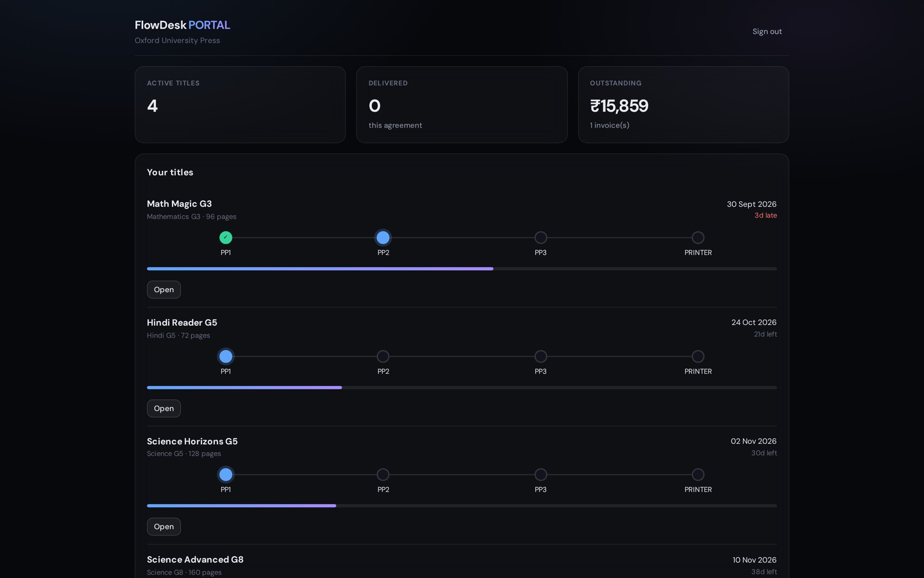Click the PRINTER stage circle for Hindi Reader G5

coord(698,357)
